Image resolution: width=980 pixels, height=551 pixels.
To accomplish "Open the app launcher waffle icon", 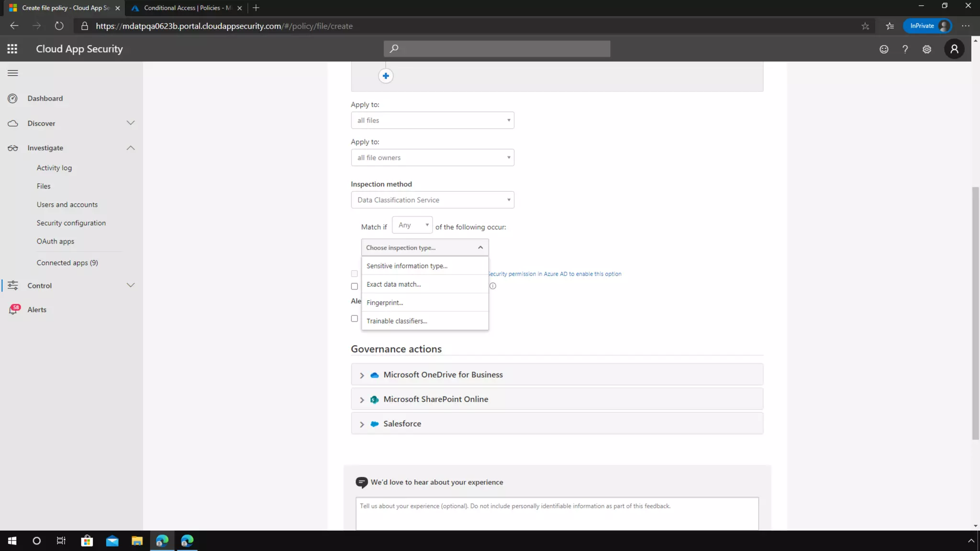I will click(12, 49).
